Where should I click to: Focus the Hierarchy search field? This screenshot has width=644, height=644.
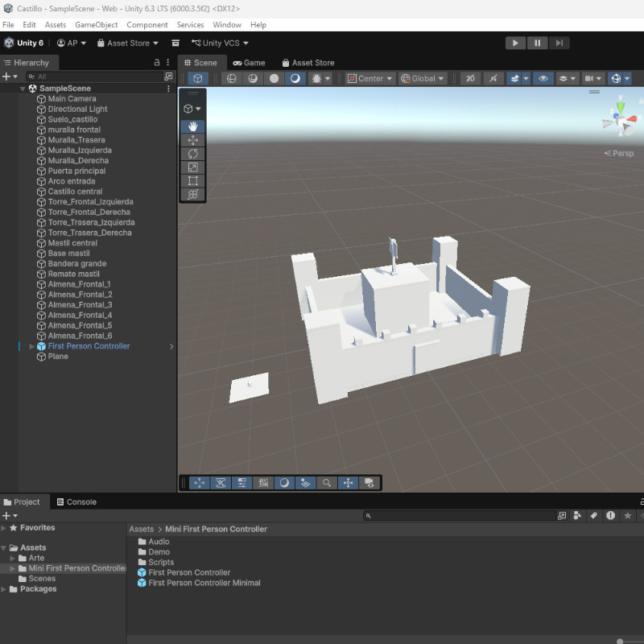pos(94,76)
